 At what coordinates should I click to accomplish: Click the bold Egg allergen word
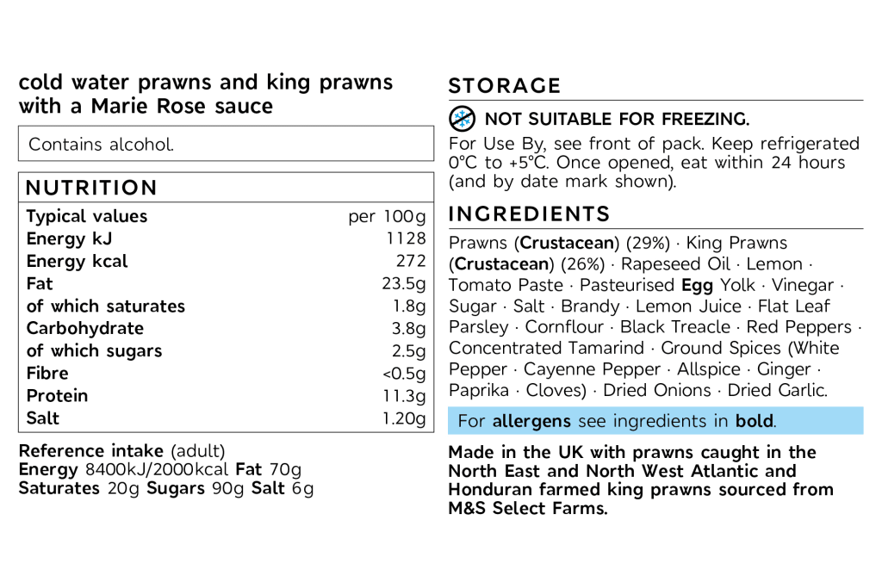point(697,286)
